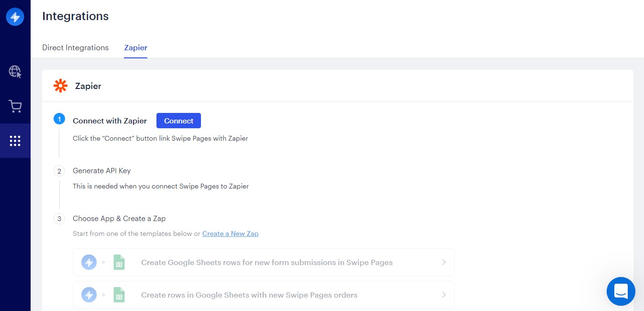Click the blue Connect button
The width and height of the screenshot is (644, 311).
178,121
